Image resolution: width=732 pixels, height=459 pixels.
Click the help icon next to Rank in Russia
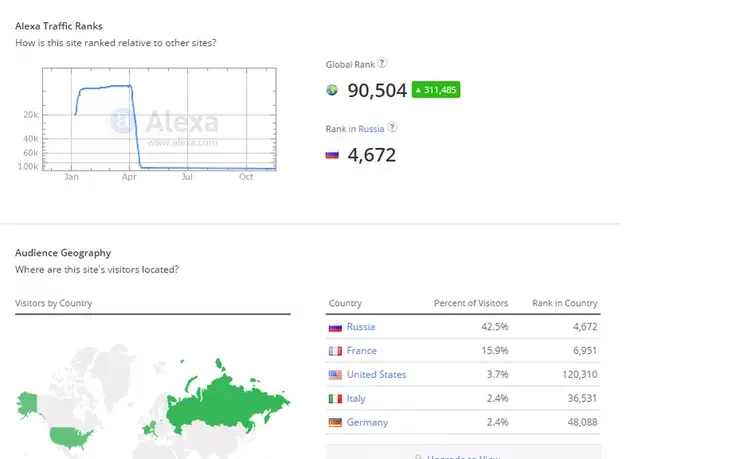[393, 127]
